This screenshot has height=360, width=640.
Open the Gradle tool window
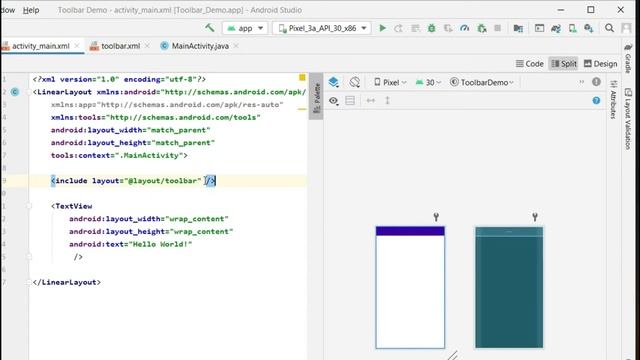(x=628, y=58)
